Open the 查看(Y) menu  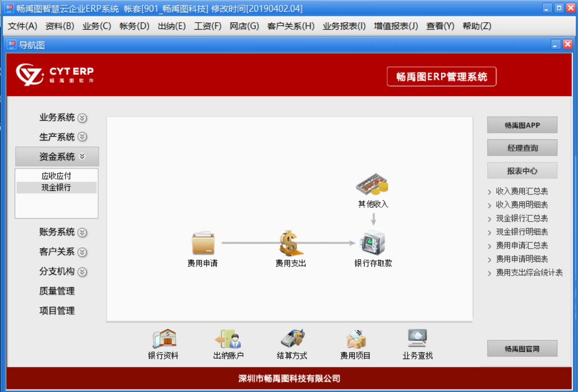(440, 26)
